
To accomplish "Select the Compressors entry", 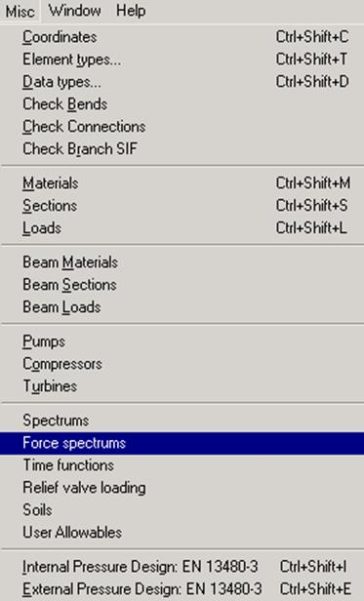I will click(x=182, y=364).
